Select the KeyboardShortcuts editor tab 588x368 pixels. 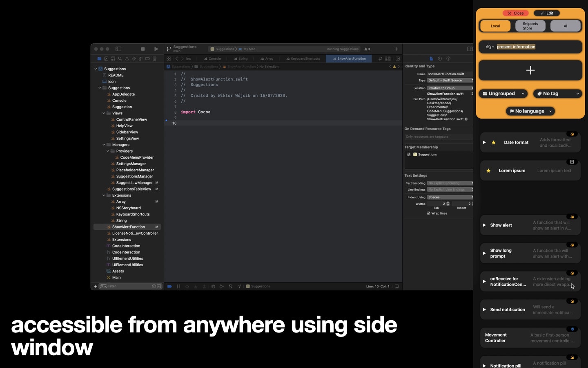point(303,59)
